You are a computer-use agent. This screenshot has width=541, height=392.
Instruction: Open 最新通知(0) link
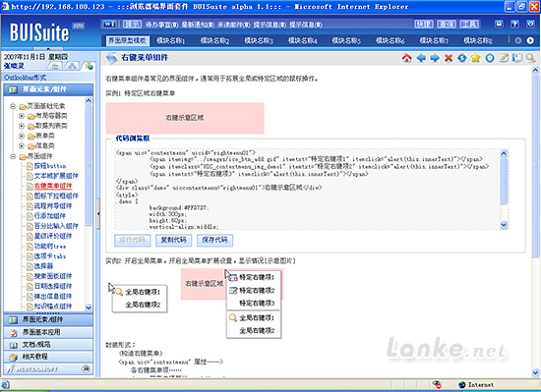[198, 25]
